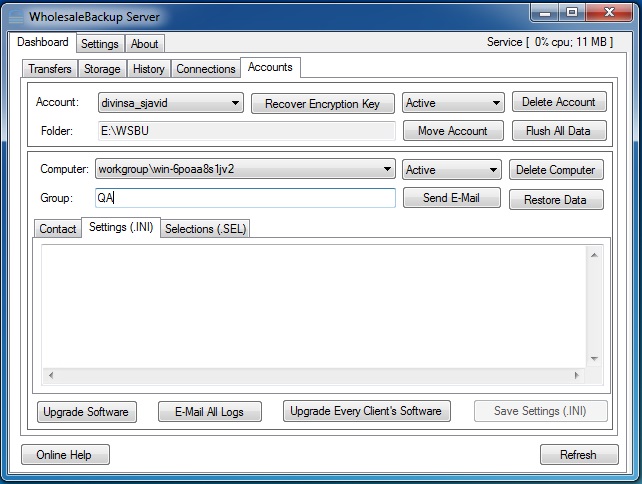This screenshot has width=642, height=484.
Task: Open Online Help
Action: tap(65, 455)
